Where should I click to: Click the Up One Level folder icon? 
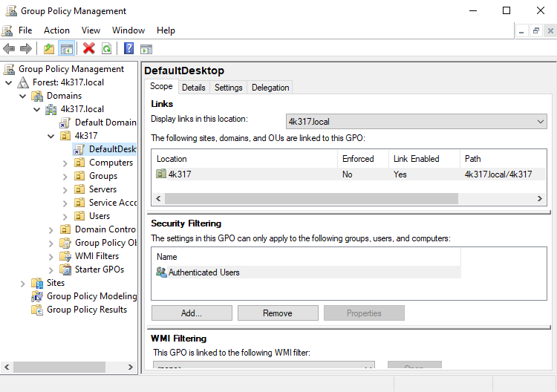click(49, 49)
